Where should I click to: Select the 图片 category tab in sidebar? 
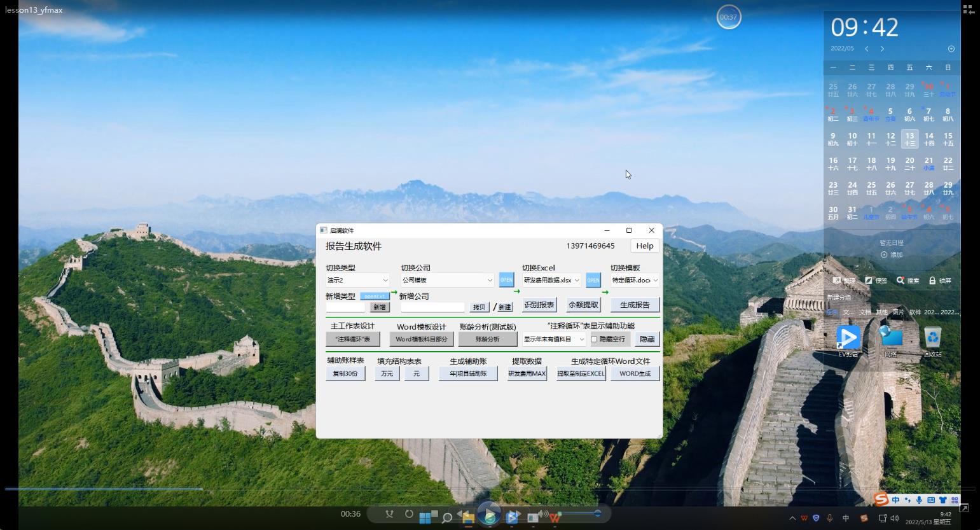898,312
